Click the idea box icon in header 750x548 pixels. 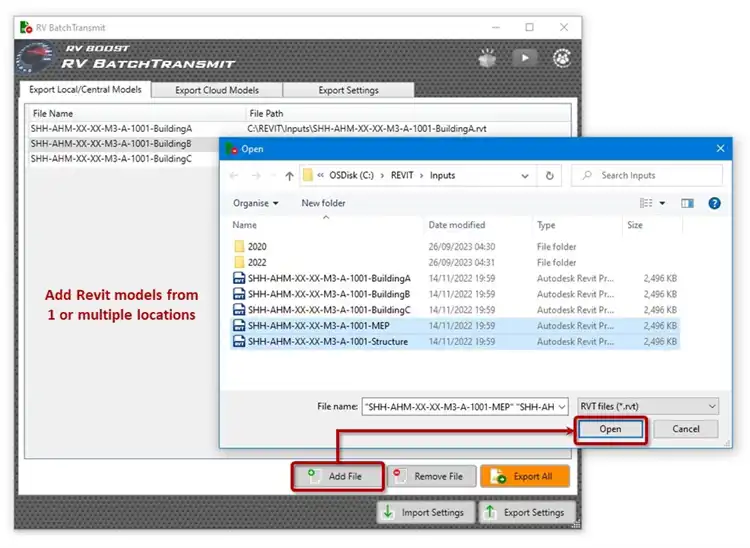487,58
